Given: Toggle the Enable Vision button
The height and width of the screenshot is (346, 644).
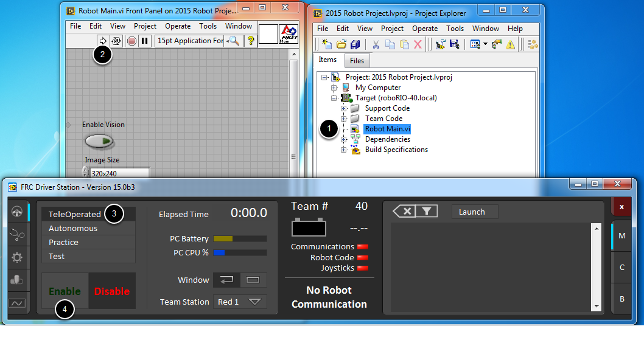Looking at the screenshot, I should pyautogui.click(x=99, y=141).
